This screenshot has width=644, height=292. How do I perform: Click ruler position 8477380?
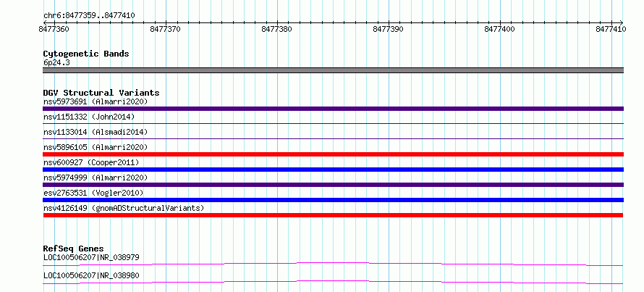coord(277,29)
